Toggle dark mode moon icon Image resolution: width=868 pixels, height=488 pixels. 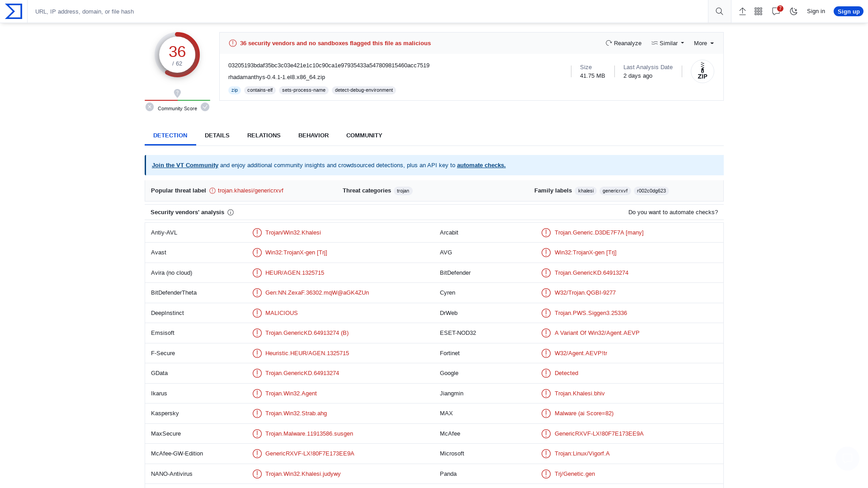point(794,11)
